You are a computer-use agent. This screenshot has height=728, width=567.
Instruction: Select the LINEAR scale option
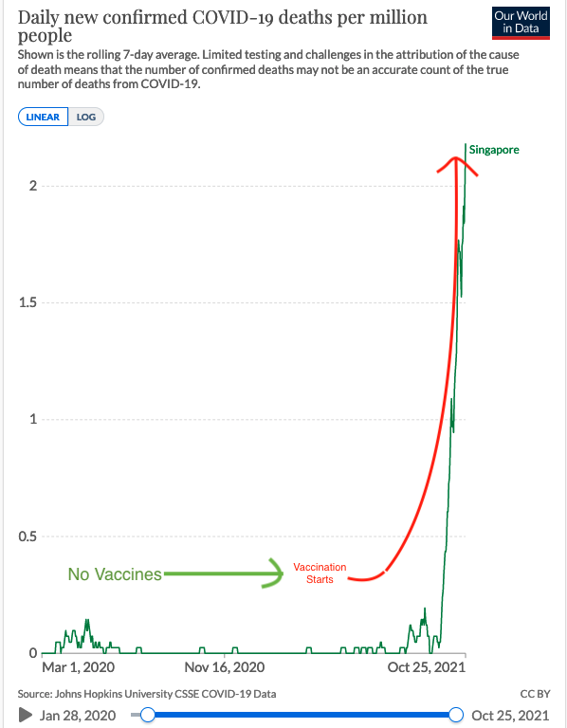pyautogui.click(x=43, y=117)
